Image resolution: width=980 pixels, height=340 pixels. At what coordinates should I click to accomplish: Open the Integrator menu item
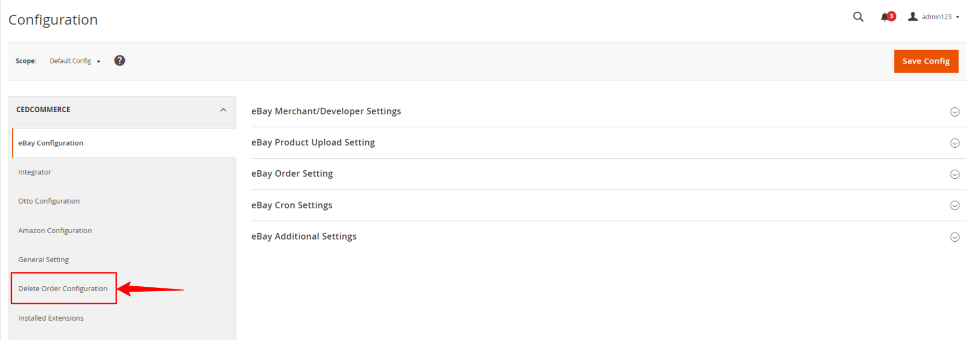coord(34,172)
